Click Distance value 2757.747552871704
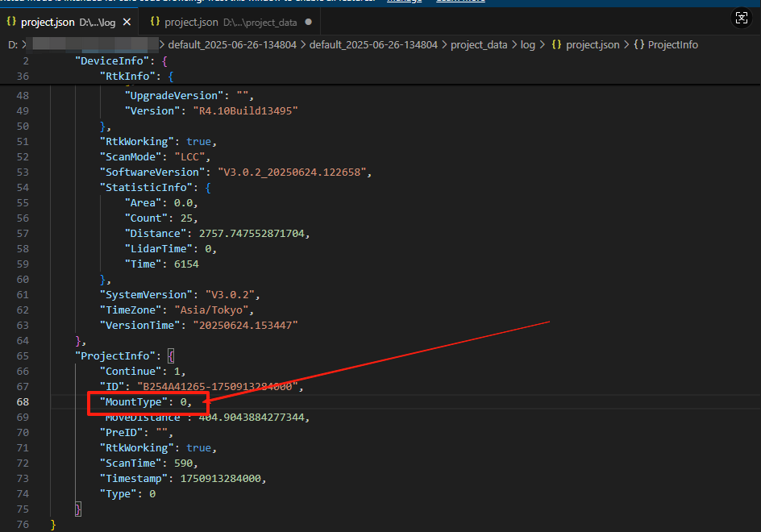The height and width of the screenshot is (532, 761). 251,234
